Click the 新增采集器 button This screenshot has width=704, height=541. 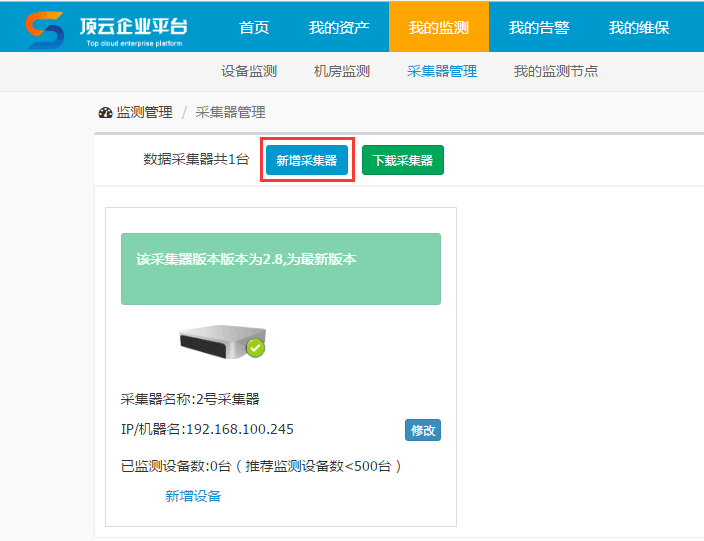coord(307,160)
